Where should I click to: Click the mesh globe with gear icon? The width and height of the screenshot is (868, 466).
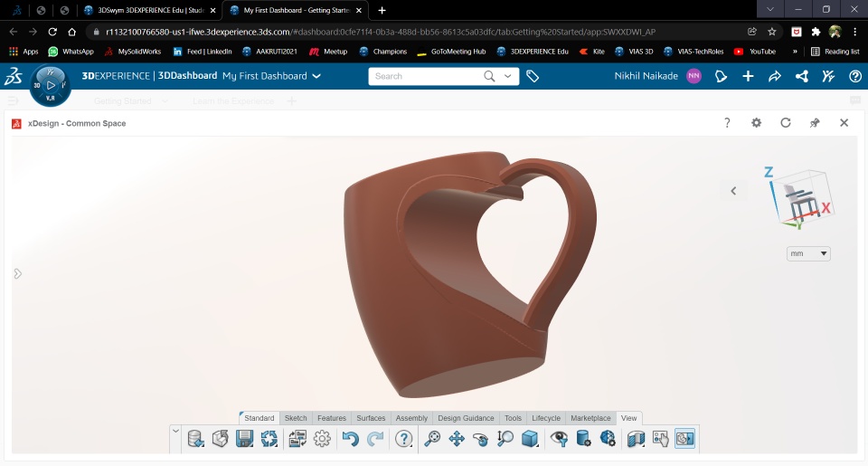tap(608, 439)
